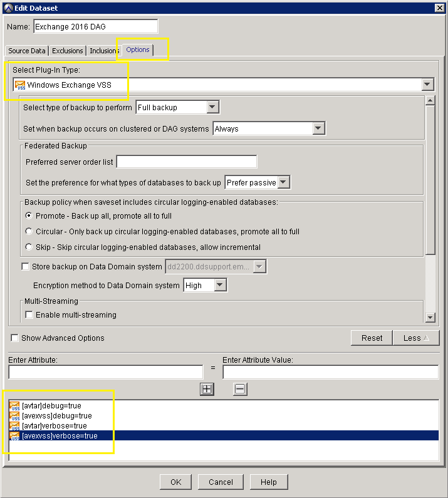Select Promote - Back up all radio button
The image size is (448, 498).
[x=29, y=215]
